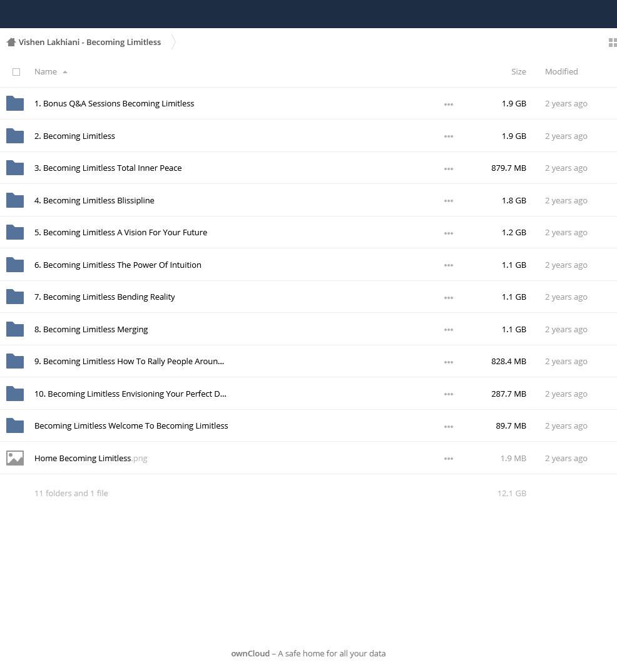Click the 879.7 MB size value
The height and width of the screenshot is (672, 617).
(509, 168)
